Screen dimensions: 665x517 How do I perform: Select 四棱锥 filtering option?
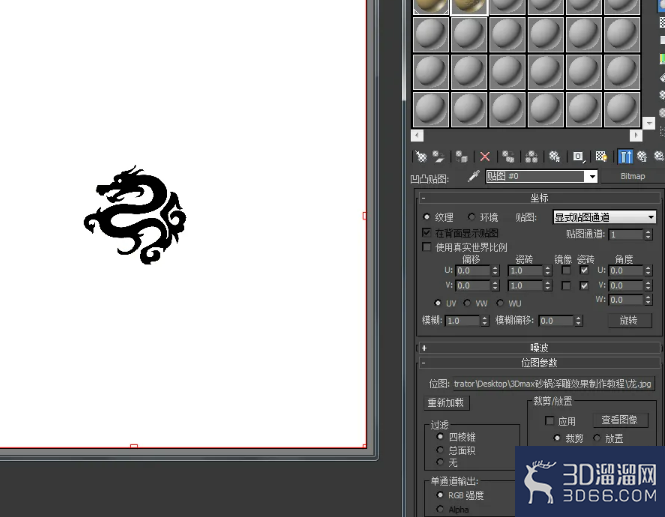(440, 436)
